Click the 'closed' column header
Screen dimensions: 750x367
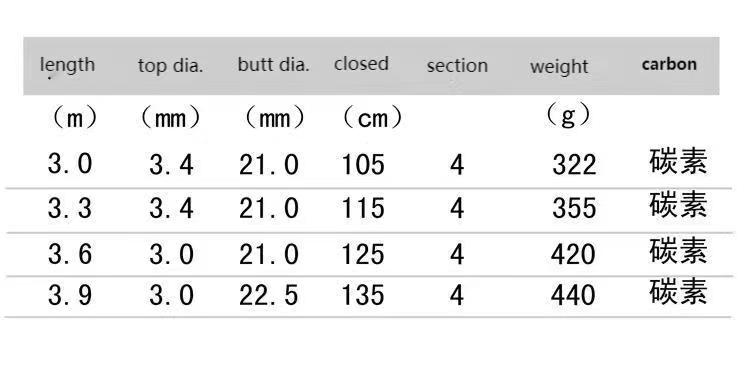[361, 63]
